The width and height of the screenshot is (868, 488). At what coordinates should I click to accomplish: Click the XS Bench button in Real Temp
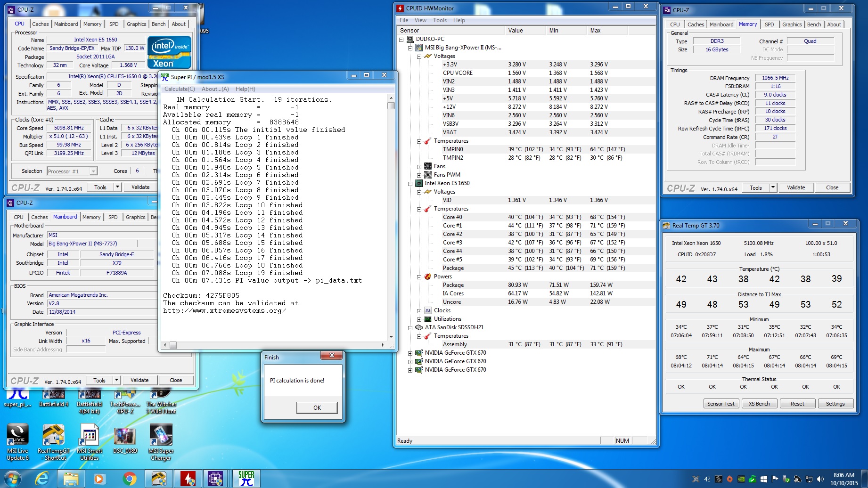[x=759, y=404]
